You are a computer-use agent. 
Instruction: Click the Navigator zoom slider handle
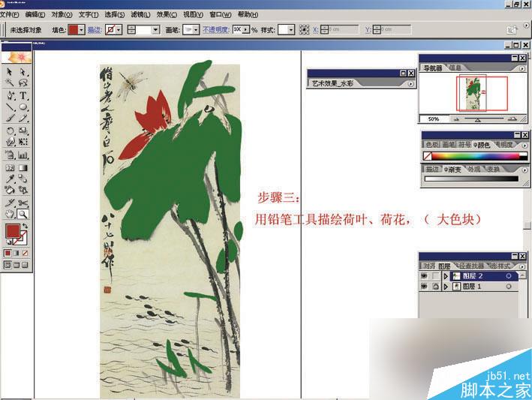coord(477,120)
